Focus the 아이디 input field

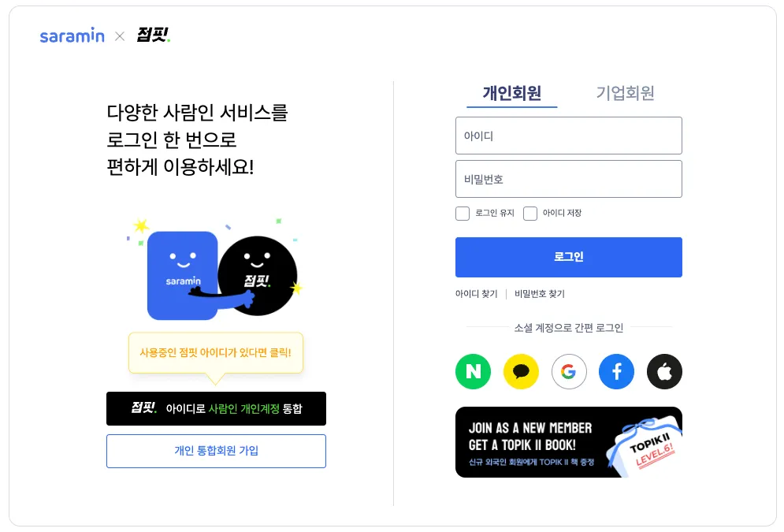click(569, 136)
